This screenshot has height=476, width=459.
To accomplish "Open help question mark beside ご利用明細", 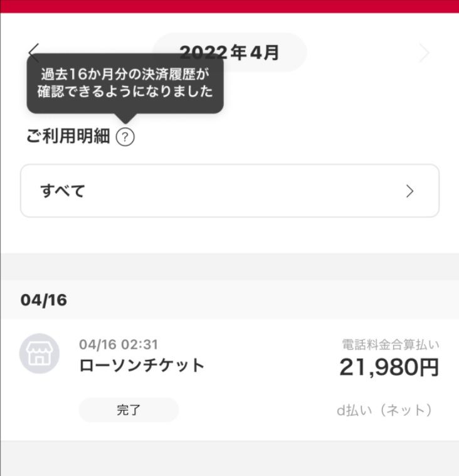I will pyautogui.click(x=125, y=137).
